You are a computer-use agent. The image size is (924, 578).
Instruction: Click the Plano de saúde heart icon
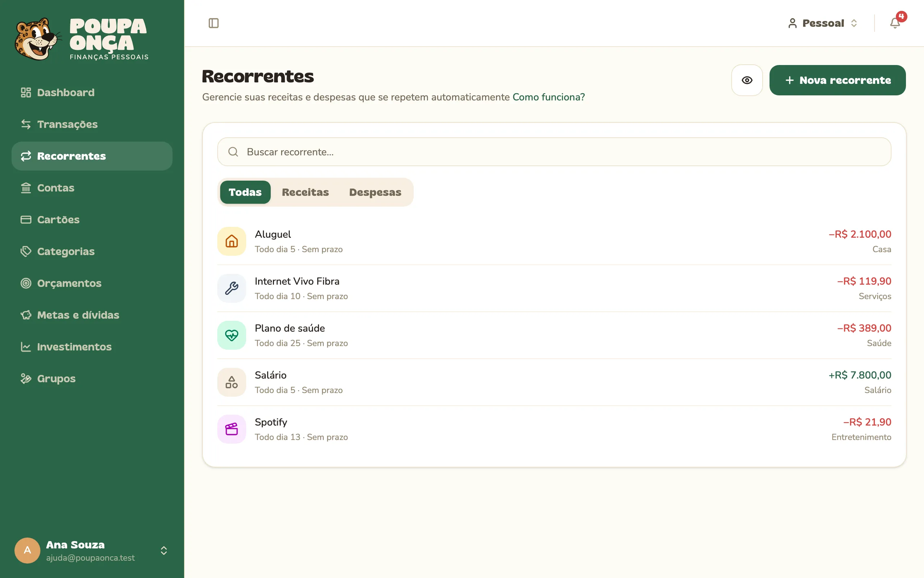pos(232,335)
